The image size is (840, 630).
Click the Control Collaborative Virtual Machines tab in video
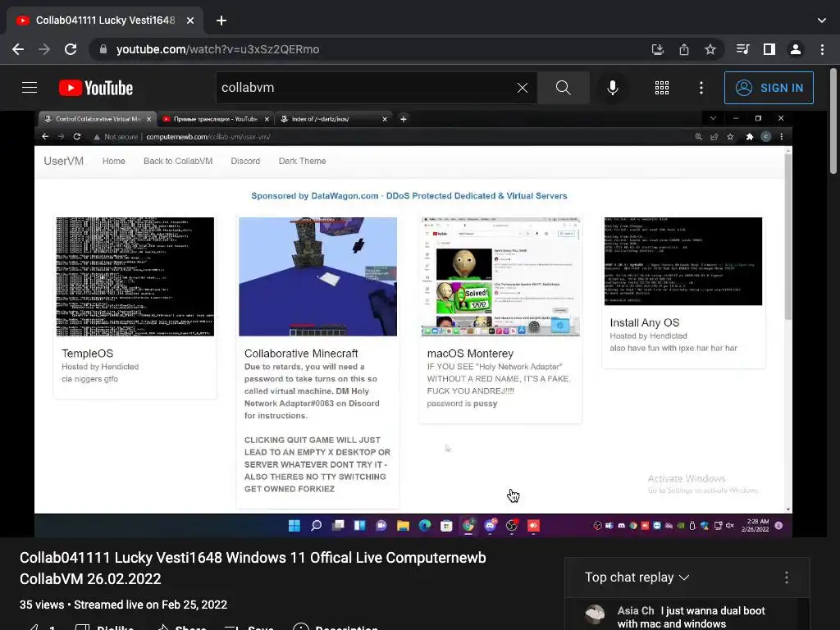click(97, 119)
